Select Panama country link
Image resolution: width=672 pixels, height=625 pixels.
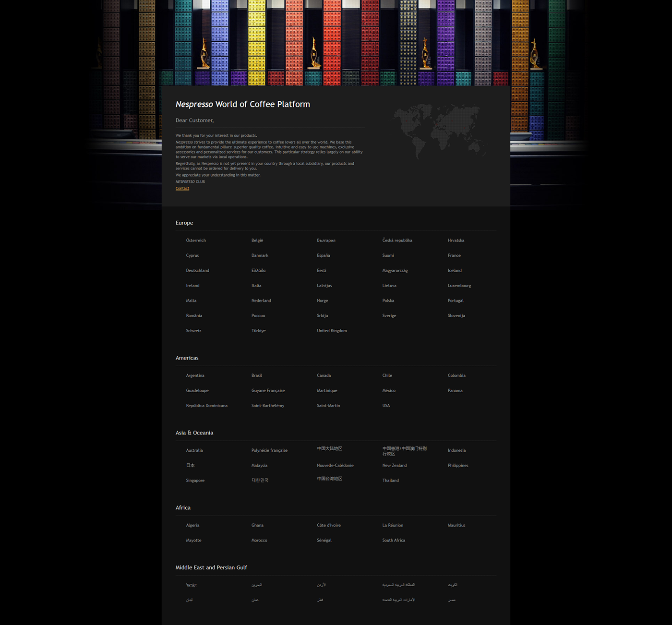point(455,391)
